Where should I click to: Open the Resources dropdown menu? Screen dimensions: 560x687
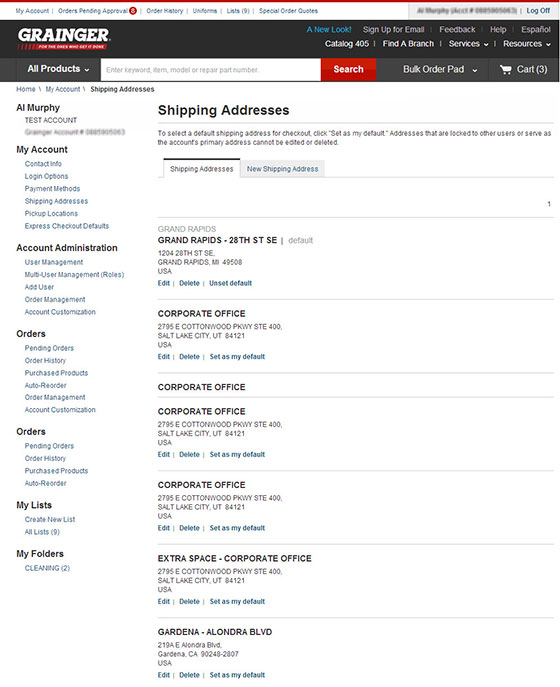tap(527, 44)
